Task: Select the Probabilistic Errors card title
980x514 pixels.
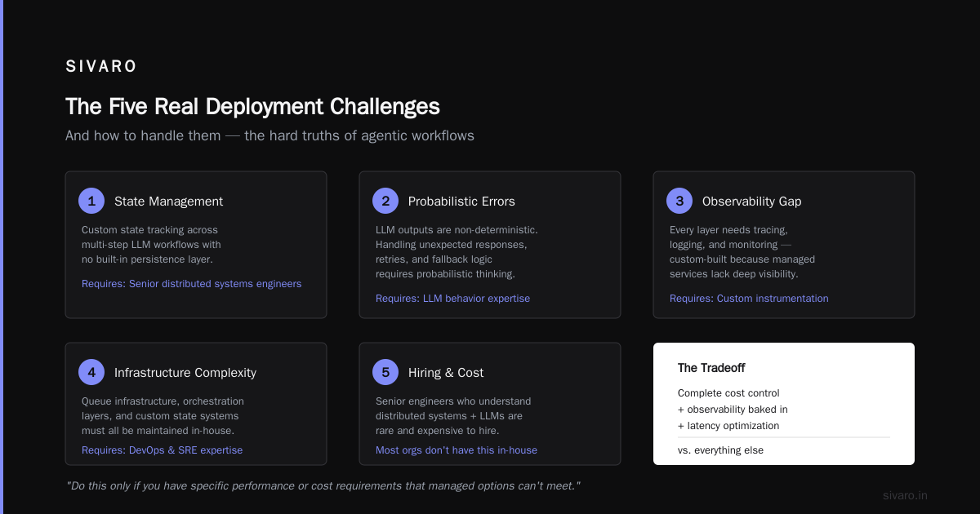Action: [461, 202]
